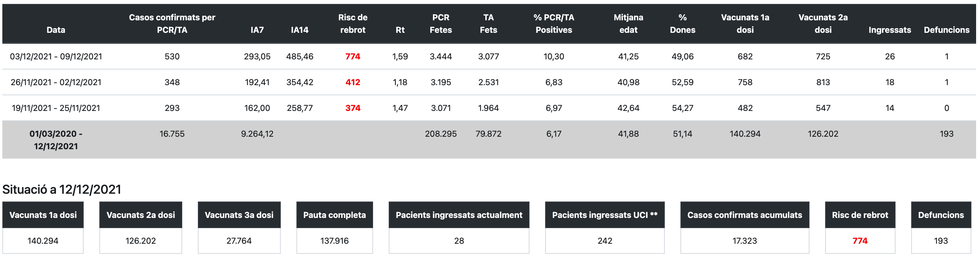The width and height of the screenshot is (980, 257).
Task: Select the row for 19/11/2021 - 25/11/2021
Action: point(56,108)
